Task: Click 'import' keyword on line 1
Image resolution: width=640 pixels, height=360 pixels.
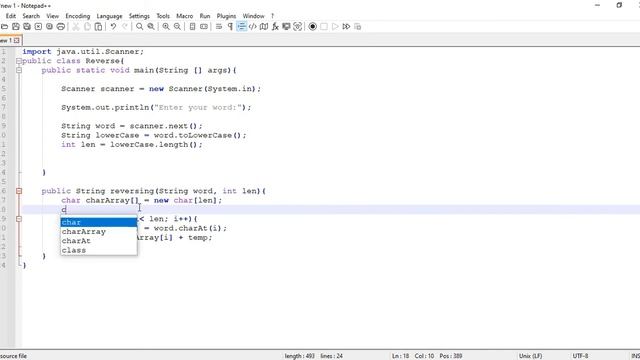Action: pyautogui.click(x=37, y=51)
